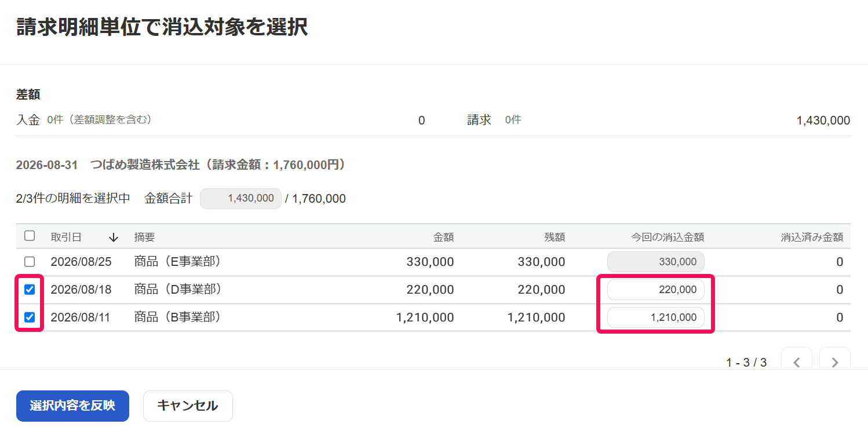Check the 2026/08/25 E事業部 row checkbox
The image size is (868, 435).
[x=30, y=262]
